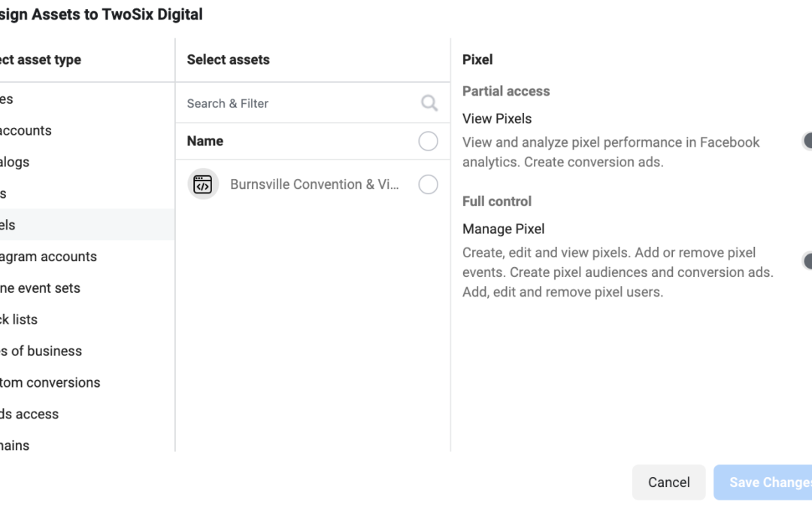
Task: Toggle the Manage Pixel switch
Action: pos(807,260)
